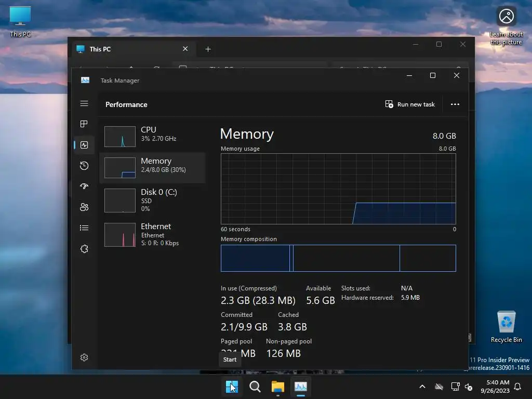Screen dimensions: 532x399
Task: Select the Memory performance item
Action: [153, 168]
